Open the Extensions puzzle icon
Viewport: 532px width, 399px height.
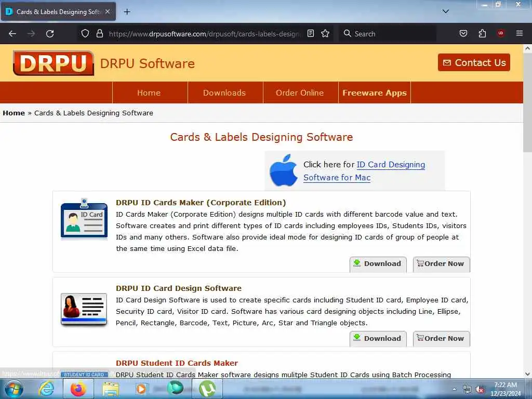coord(482,33)
